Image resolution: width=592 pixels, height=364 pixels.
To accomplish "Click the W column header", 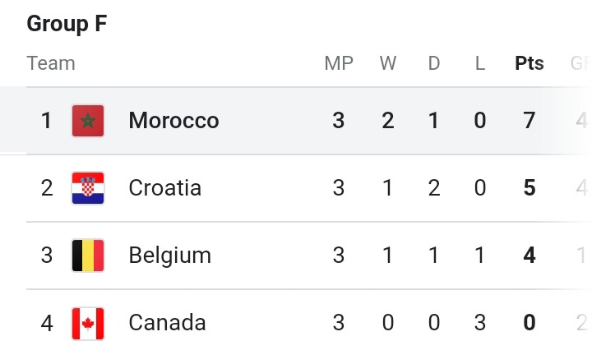I will (x=388, y=63).
